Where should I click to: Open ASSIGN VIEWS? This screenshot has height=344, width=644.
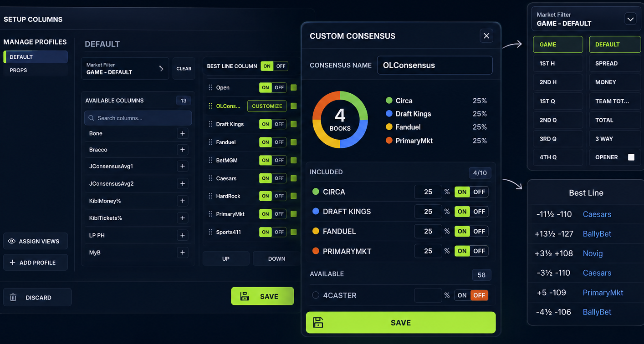36,241
